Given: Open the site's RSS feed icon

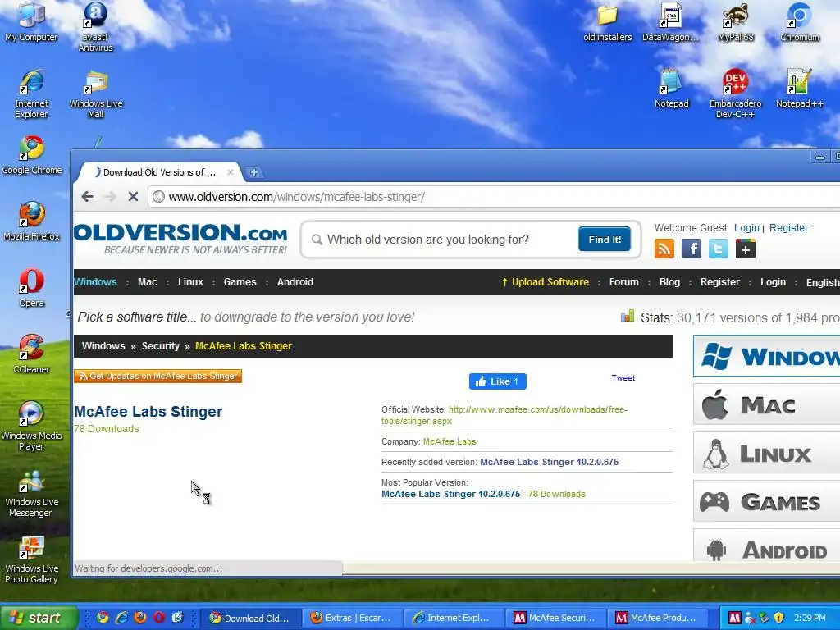Looking at the screenshot, I should pos(664,249).
